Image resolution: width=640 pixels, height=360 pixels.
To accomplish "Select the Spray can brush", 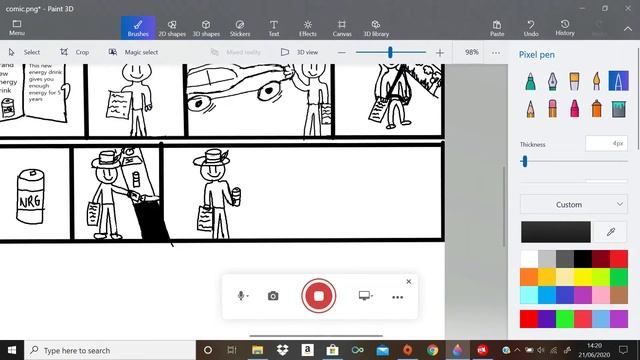I will click(x=596, y=109).
